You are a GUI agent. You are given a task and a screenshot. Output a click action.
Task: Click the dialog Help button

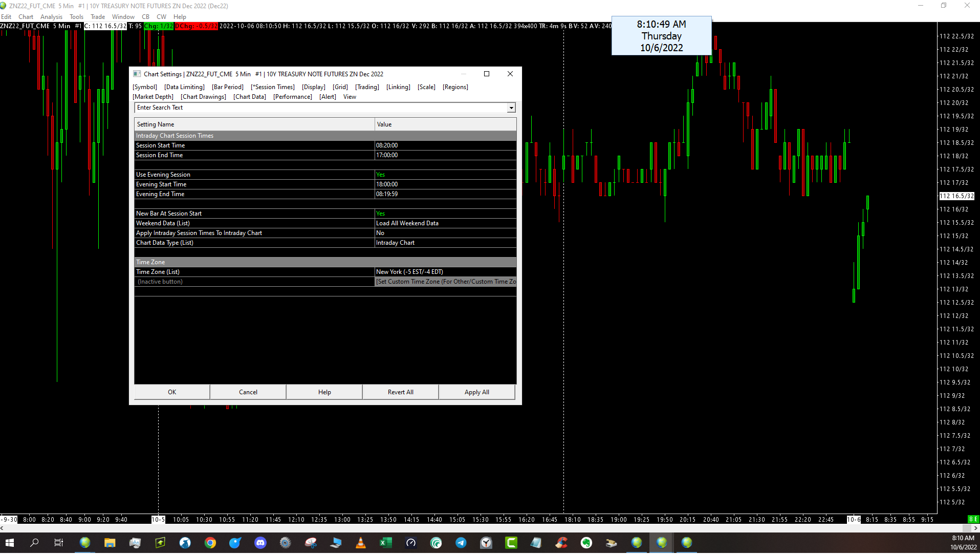tap(324, 392)
